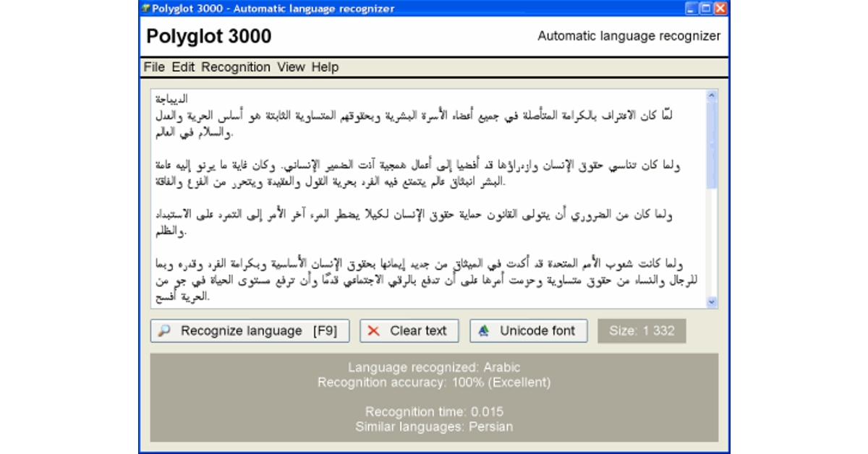Maximize the Polyglot 3000 window

(x=705, y=9)
